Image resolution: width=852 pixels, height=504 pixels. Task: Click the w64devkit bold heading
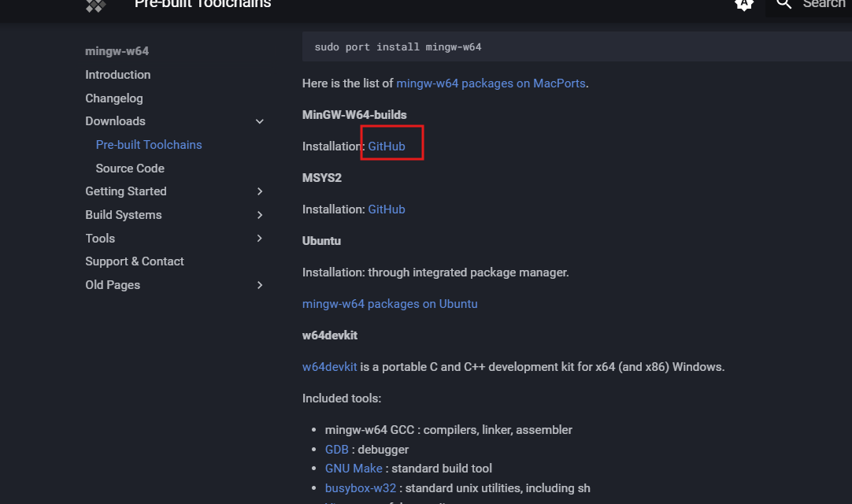pos(329,335)
